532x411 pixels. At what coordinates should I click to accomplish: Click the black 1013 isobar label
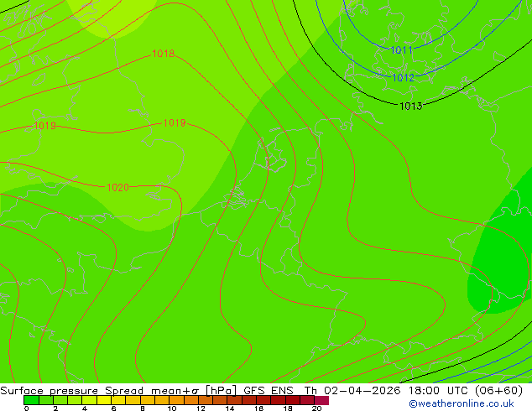tap(411, 107)
